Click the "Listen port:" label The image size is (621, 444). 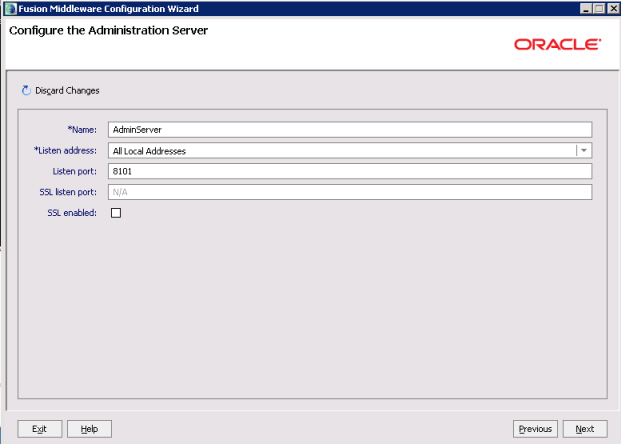[x=74, y=171]
